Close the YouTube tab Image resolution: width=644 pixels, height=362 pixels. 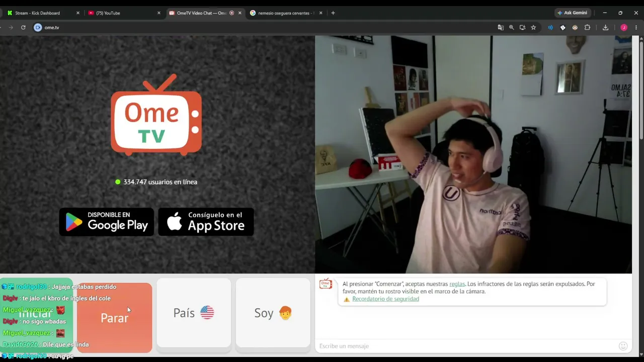tap(159, 13)
